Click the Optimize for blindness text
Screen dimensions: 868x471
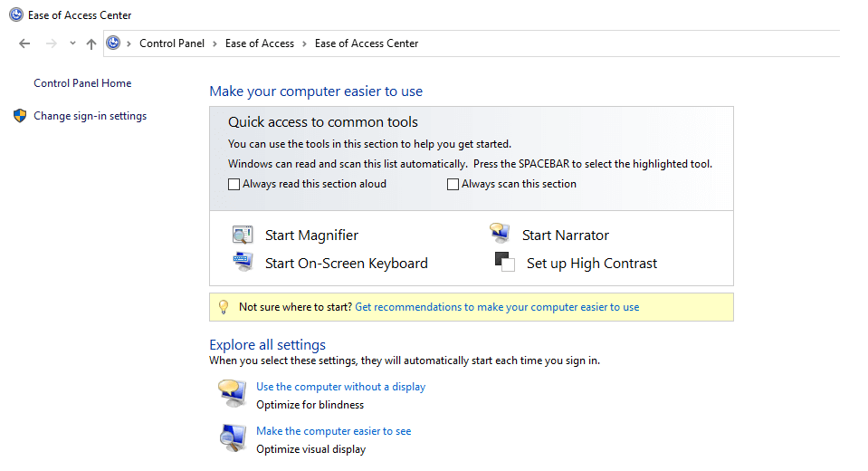tap(310, 405)
